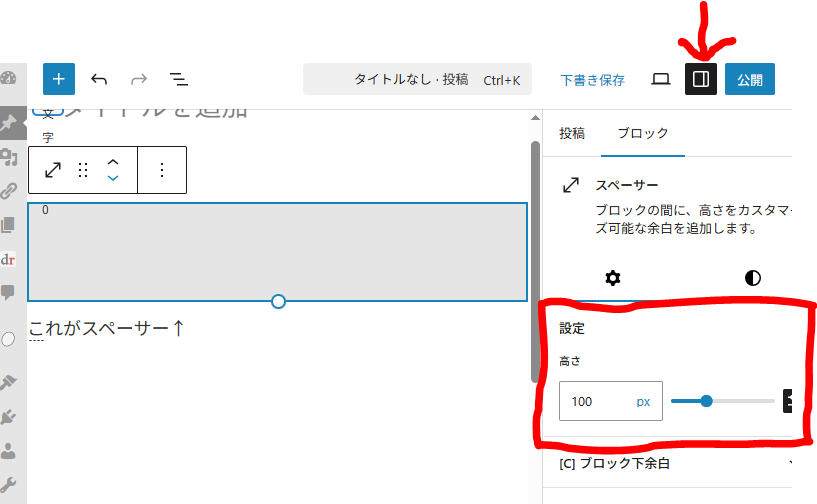Click the laptop preview icon
This screenshot has height=504, width=817.
point(660,79)
